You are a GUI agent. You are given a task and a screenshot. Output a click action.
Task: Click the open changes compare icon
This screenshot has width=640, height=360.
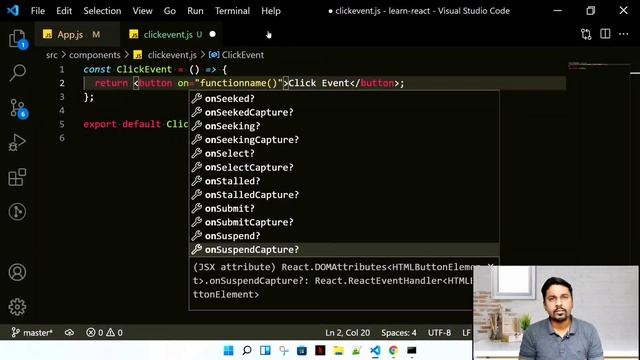click(x=586, y=34)
